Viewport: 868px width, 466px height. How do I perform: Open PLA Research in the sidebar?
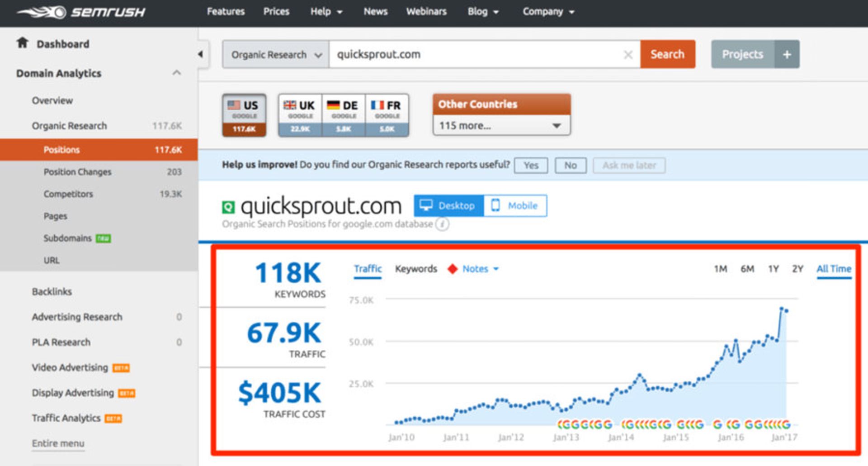pos(61,342)
